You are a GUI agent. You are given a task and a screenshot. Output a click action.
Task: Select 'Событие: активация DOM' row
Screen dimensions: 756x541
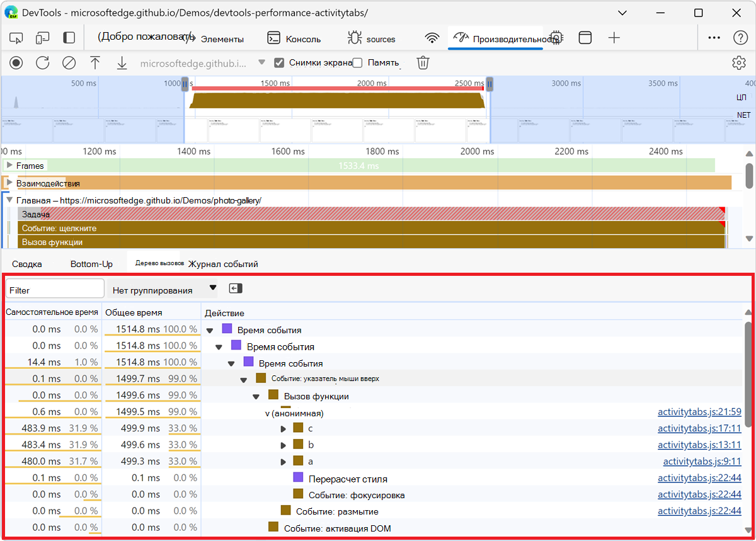tap(373, 528)
